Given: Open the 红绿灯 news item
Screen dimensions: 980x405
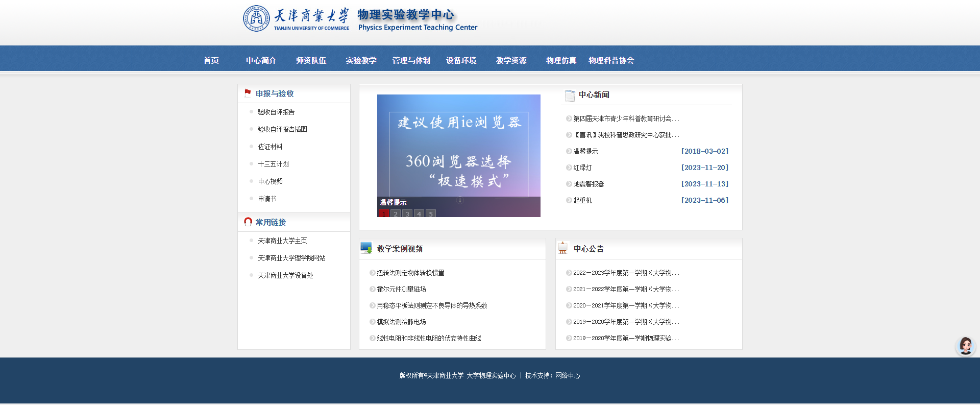Looking at the screenshot, I should (x=582, y=168).
